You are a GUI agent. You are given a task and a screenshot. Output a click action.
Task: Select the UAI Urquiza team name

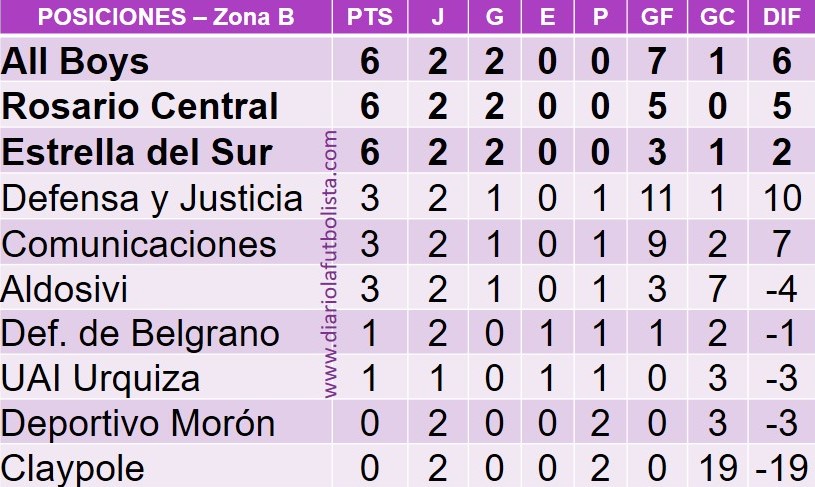pos(101,379)
